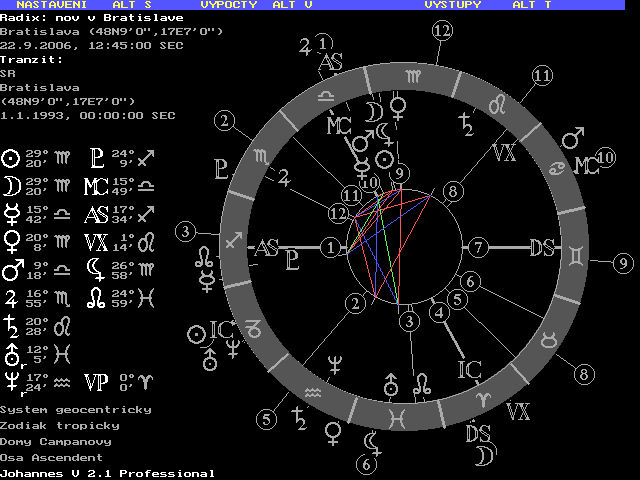
Task: Click the "Domy Campanovy" house system text
Action: tap(56, 441)
